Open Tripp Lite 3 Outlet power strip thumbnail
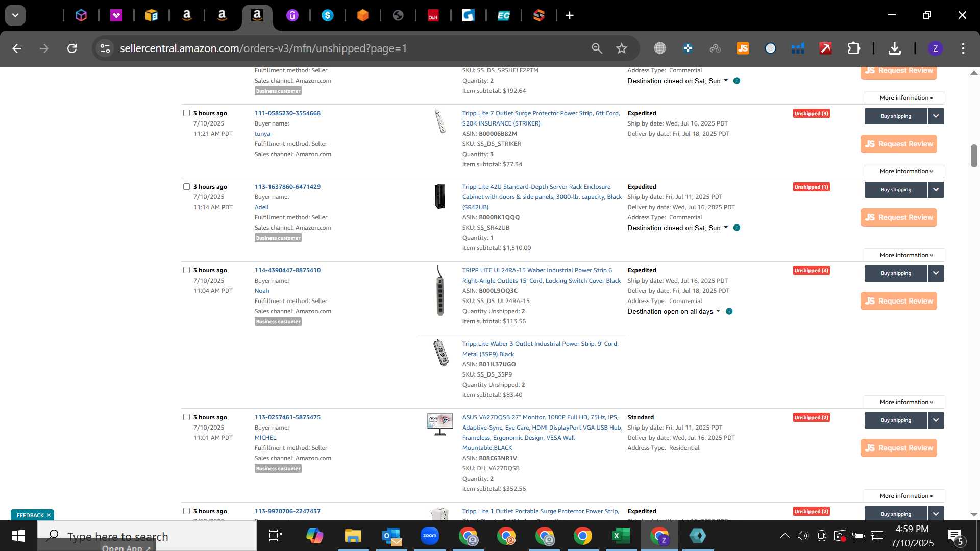The height and width of the screenshot is (551, 980). point(440,353)
